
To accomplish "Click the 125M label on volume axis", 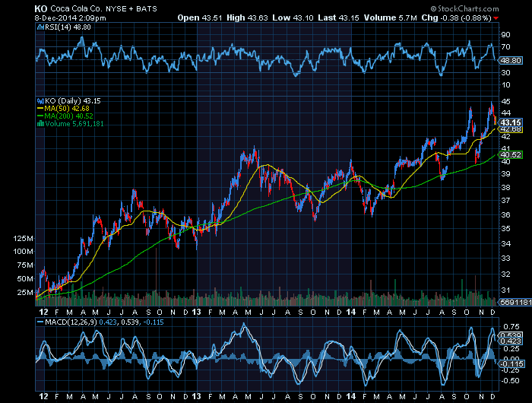I will click(x=23, y=239).
